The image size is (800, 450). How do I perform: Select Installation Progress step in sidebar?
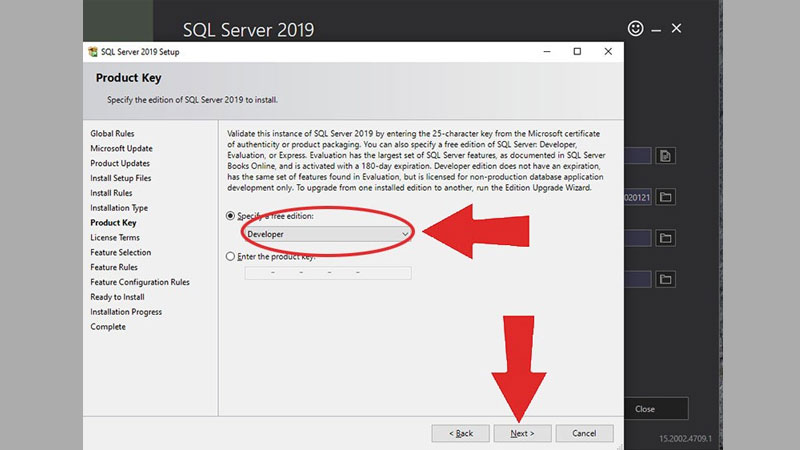pos(126,312)
